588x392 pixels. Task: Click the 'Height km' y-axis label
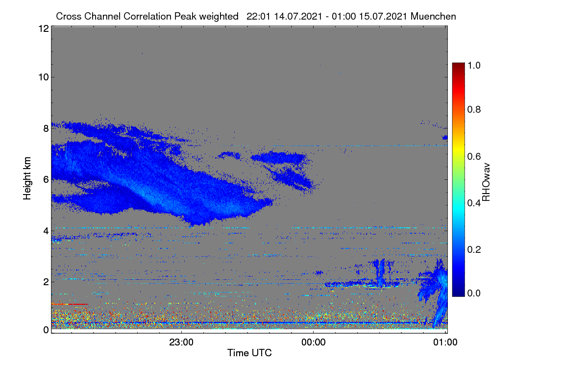pyautogui.click(x=27, y=178)
